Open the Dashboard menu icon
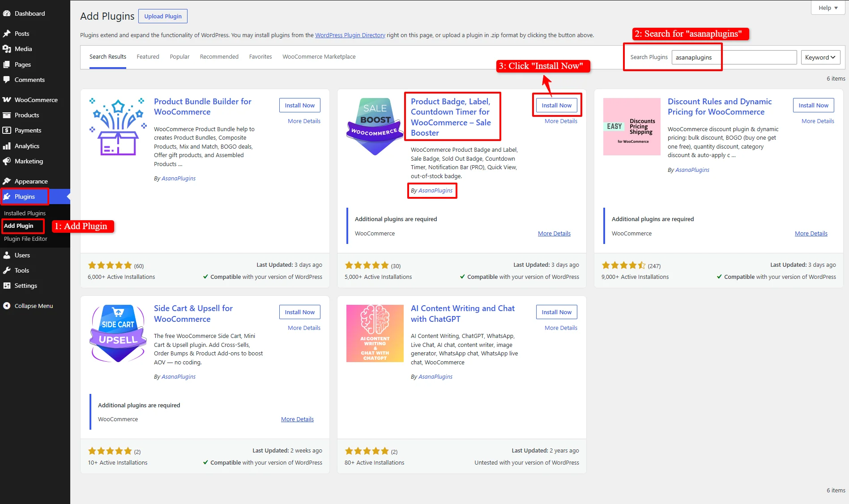This screenshot has height=504, width=849. tap(7, 13)
